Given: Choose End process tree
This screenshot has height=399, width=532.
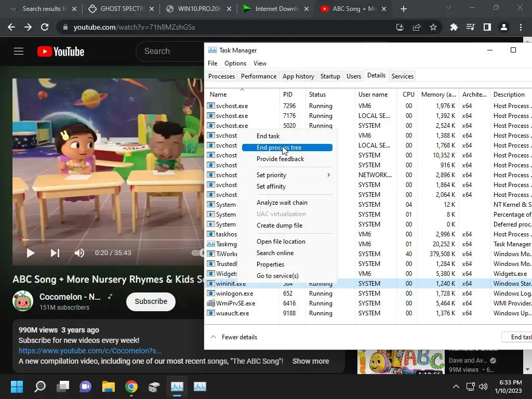Looking at the screenshot, I should [287, 148].
